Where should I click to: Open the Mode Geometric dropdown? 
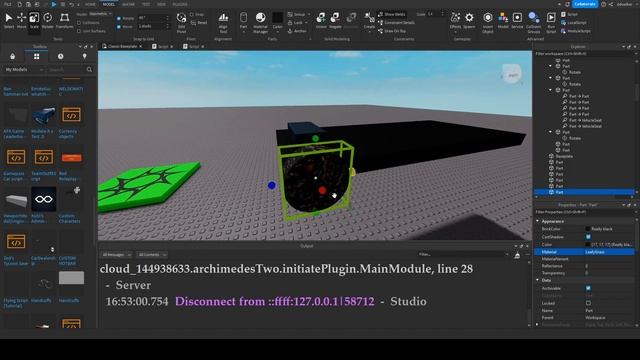[100, 14]
